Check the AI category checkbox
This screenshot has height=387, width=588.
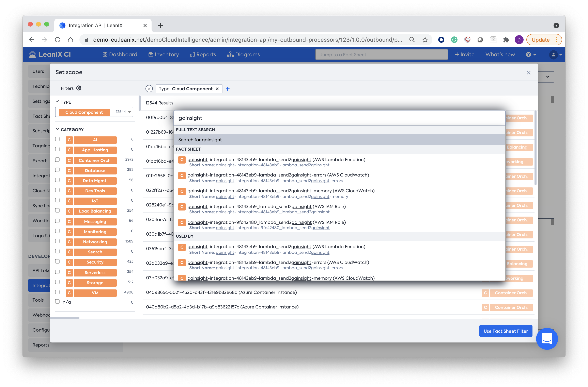pyautogui.click(x=57, y=139)
